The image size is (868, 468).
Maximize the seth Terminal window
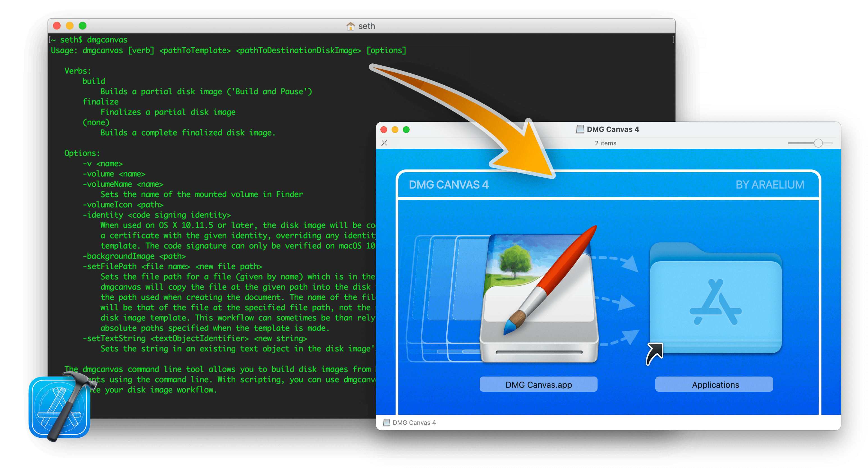pyautogui.click(x=82, y=26)
